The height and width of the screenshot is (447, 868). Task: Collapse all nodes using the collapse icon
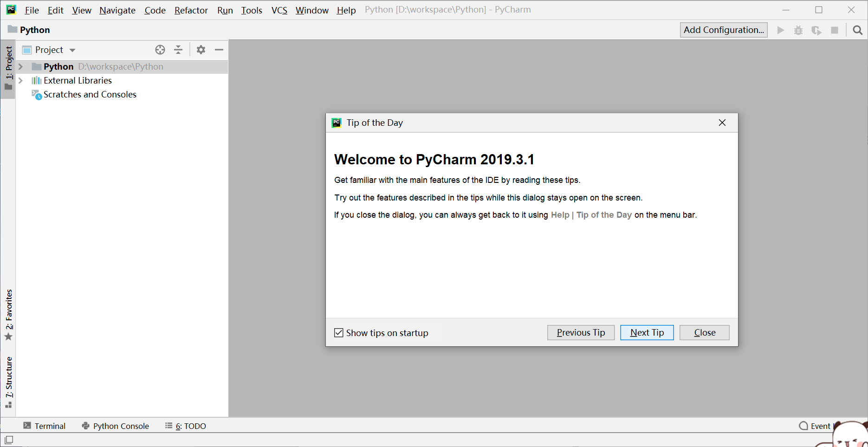179,50
